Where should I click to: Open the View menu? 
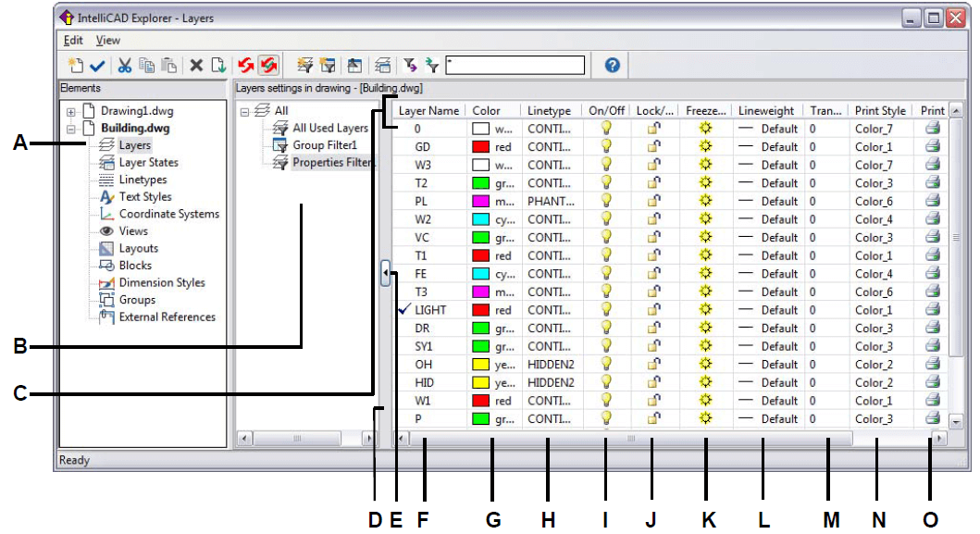[x=107, y=41]
